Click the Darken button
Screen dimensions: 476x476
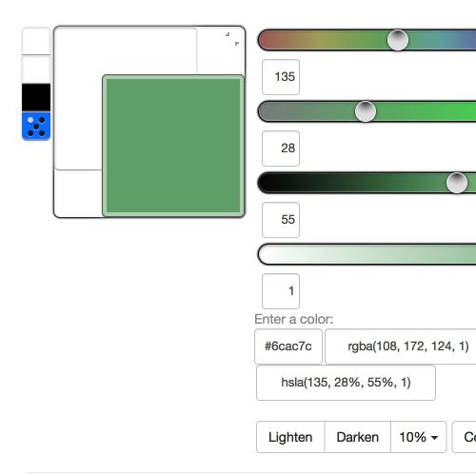pyautogui.click(x=358, y=437)
